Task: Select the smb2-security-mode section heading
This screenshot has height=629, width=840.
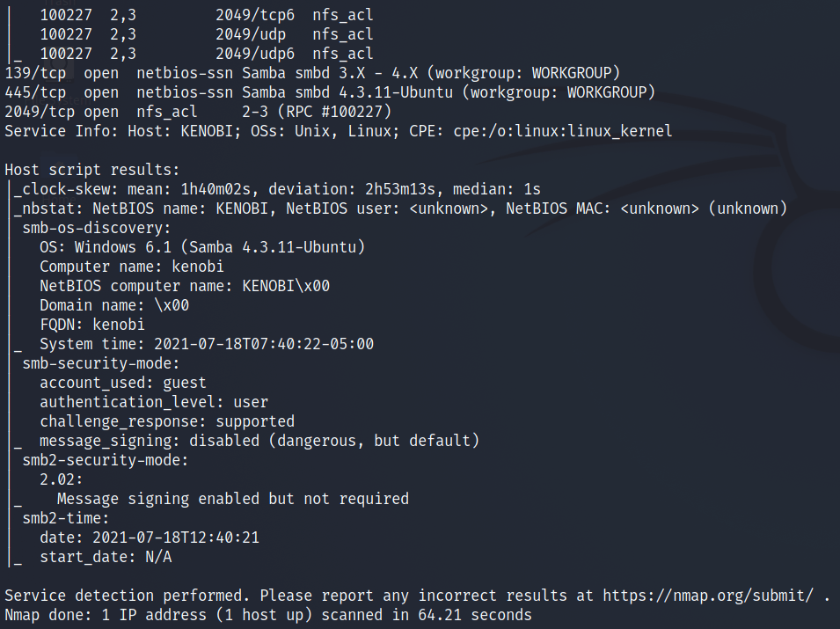Action: coord(106,459)
